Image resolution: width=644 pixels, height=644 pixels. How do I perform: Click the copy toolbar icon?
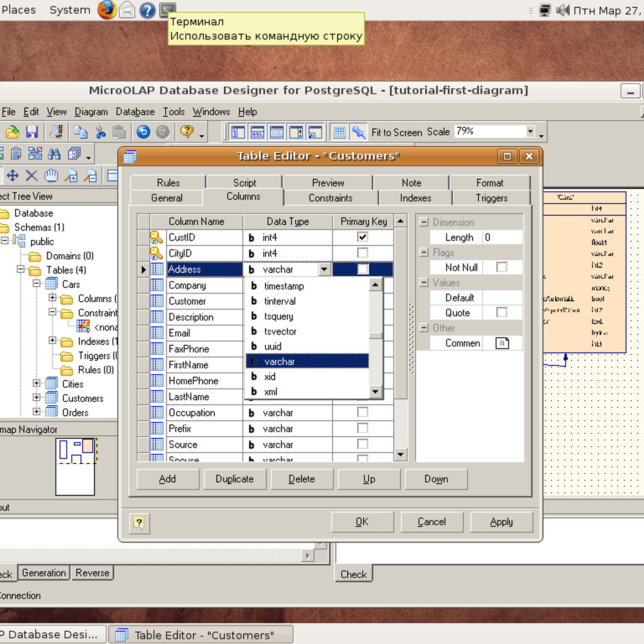[x=80, y=132]
